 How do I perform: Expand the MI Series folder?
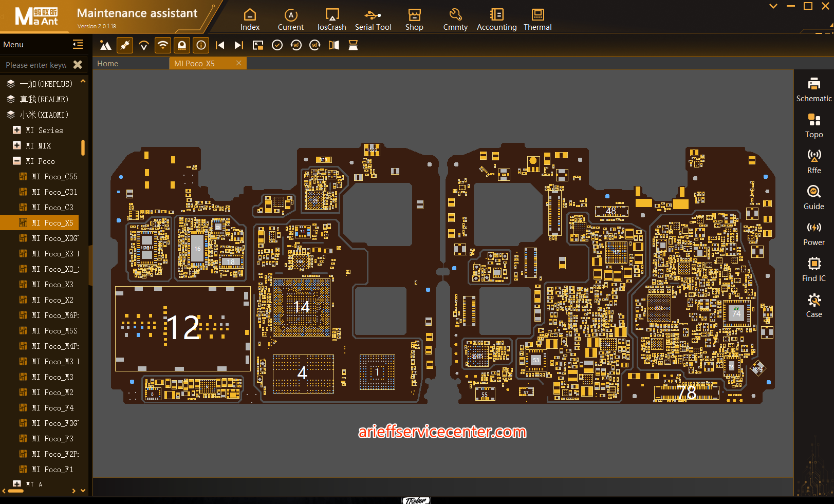pos(17,130)
